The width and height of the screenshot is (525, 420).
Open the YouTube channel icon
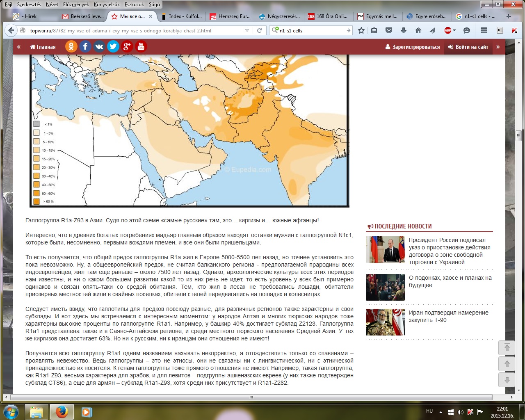point(141,47)
